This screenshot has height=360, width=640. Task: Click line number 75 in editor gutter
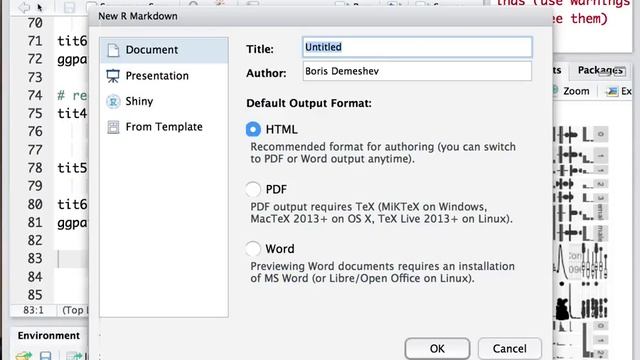pyautogui.click(x=35, y=113)
